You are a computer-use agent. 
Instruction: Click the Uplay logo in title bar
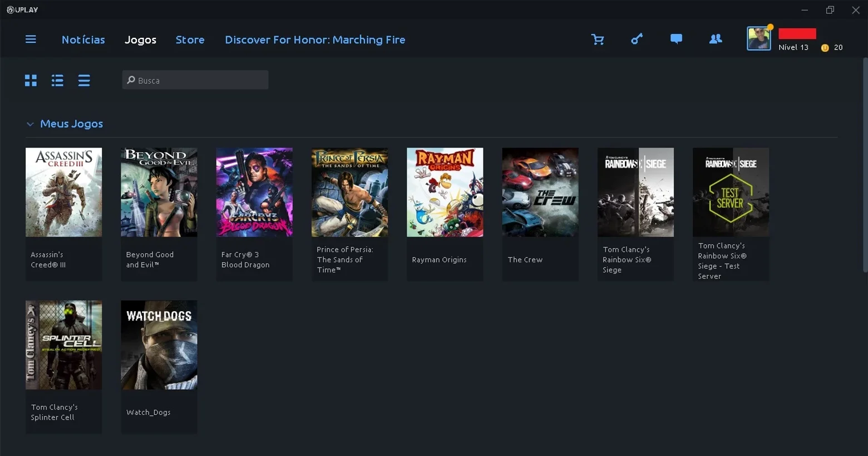pos(22,10)
